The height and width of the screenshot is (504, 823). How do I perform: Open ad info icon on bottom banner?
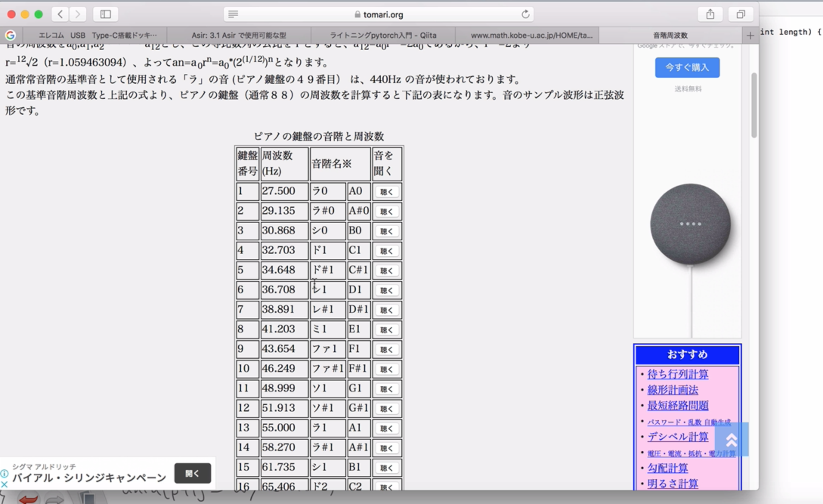tap(4, 473)
